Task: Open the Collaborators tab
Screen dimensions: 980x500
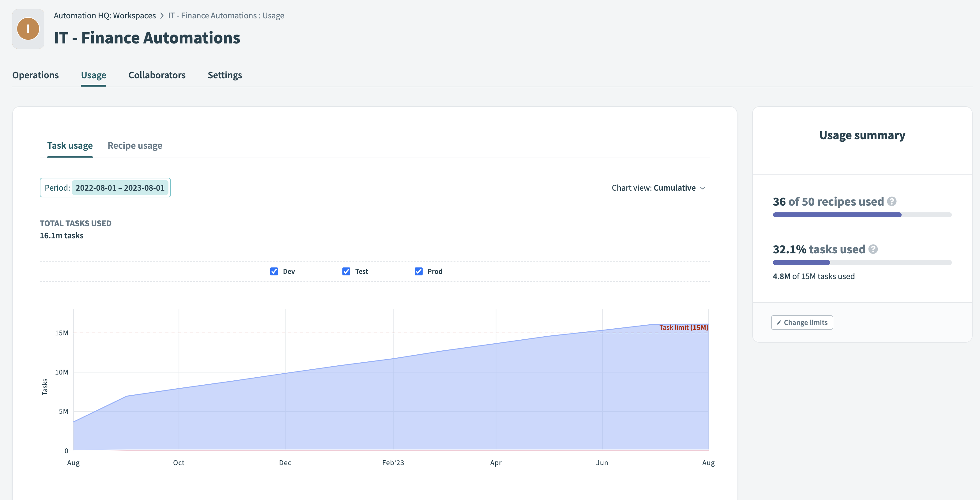Action: tap(157, 75)
